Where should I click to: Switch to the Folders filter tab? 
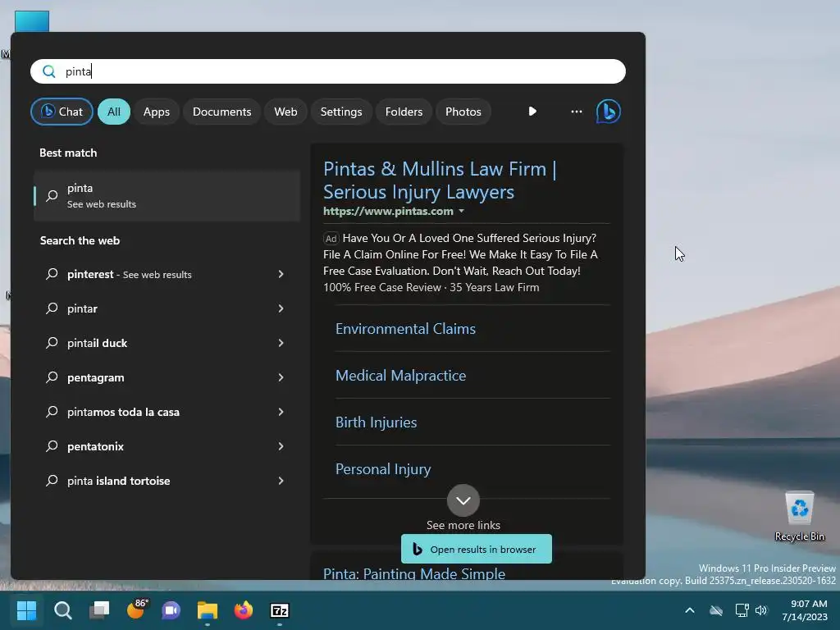click(404, 112)
